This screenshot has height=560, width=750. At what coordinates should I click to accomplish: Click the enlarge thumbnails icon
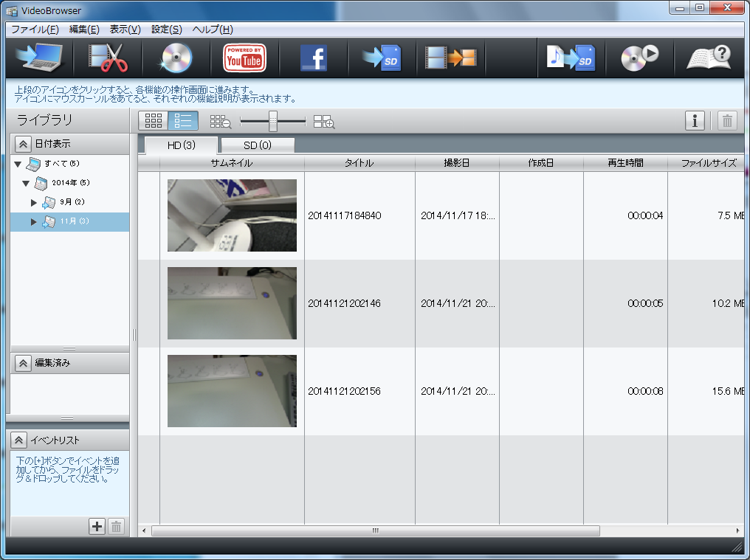324,122
